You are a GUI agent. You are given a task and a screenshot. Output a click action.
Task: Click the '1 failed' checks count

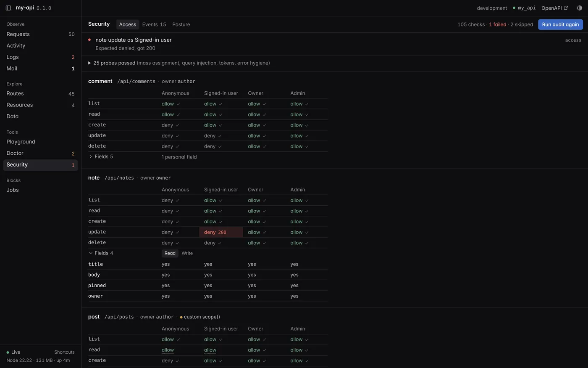point(498,24)
